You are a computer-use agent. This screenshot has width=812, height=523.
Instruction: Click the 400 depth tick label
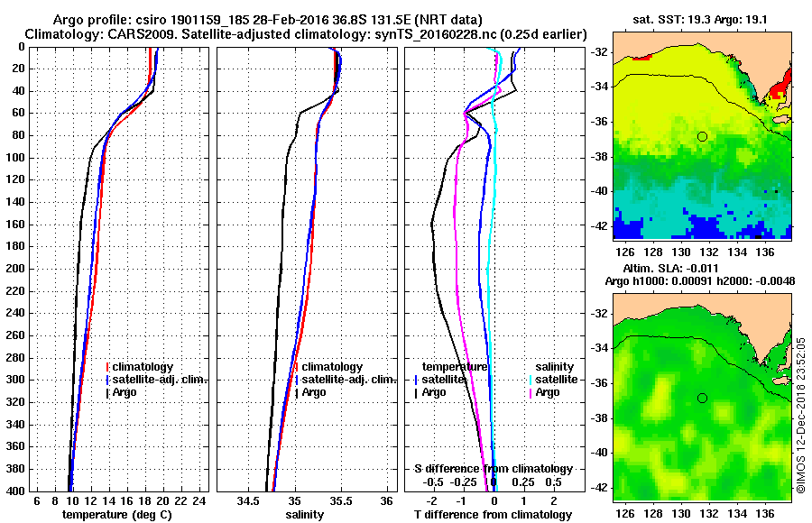(15, 491)
